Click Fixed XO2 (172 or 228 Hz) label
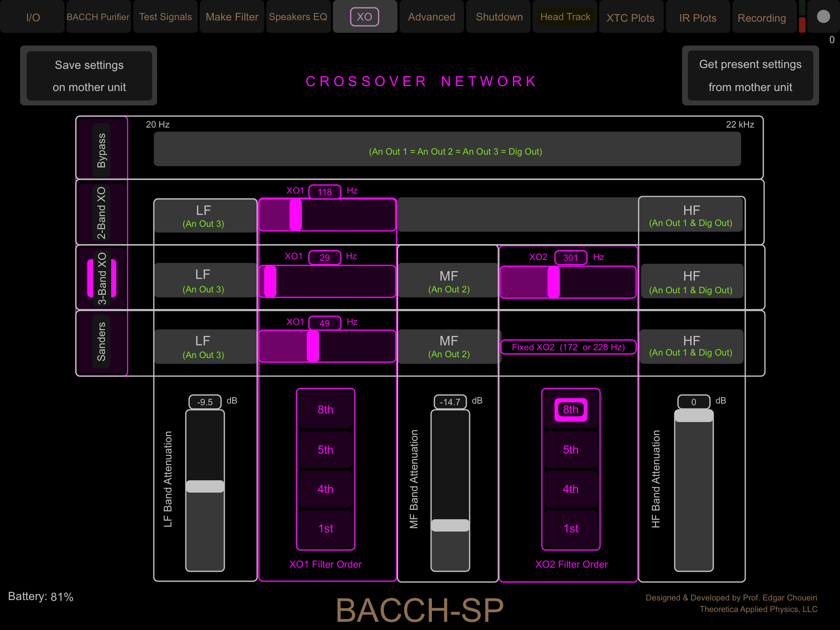The image size is (840, 630). (568, 347)
